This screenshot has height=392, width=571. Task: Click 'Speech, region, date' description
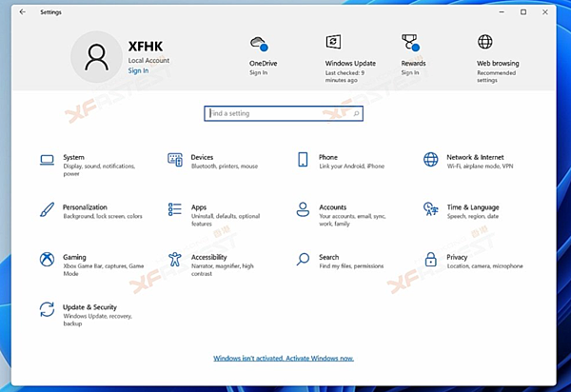473,216
